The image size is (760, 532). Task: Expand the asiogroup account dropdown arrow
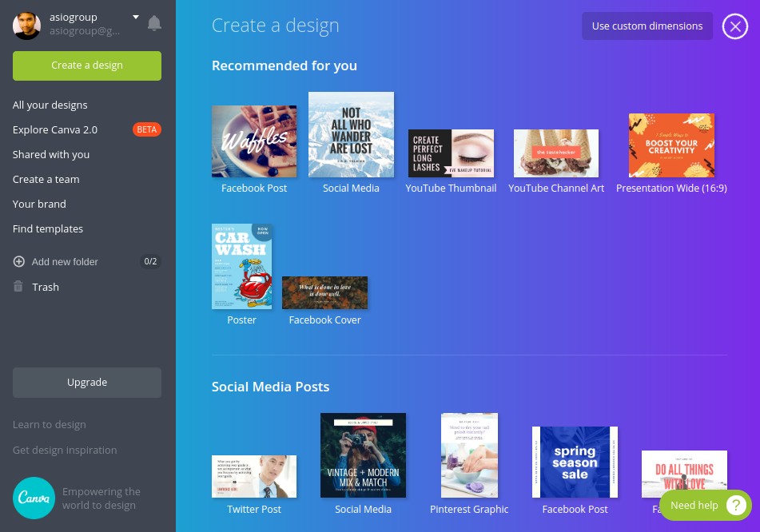136,17
